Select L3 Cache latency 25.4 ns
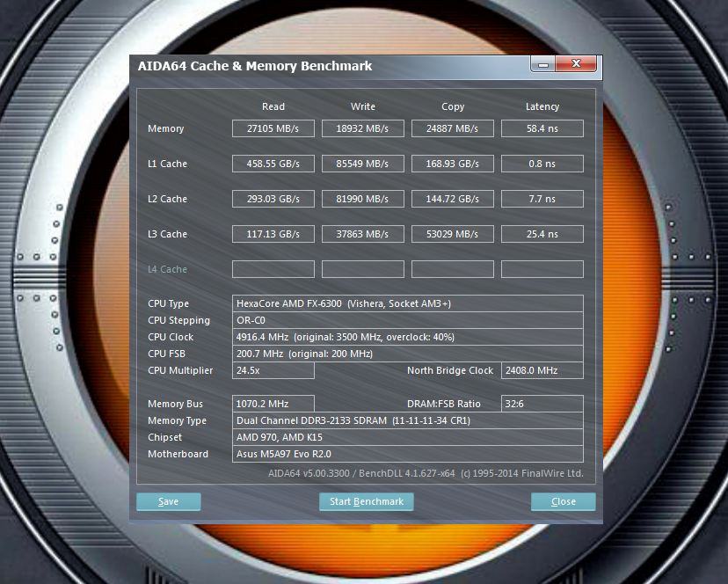 [542, 234]
